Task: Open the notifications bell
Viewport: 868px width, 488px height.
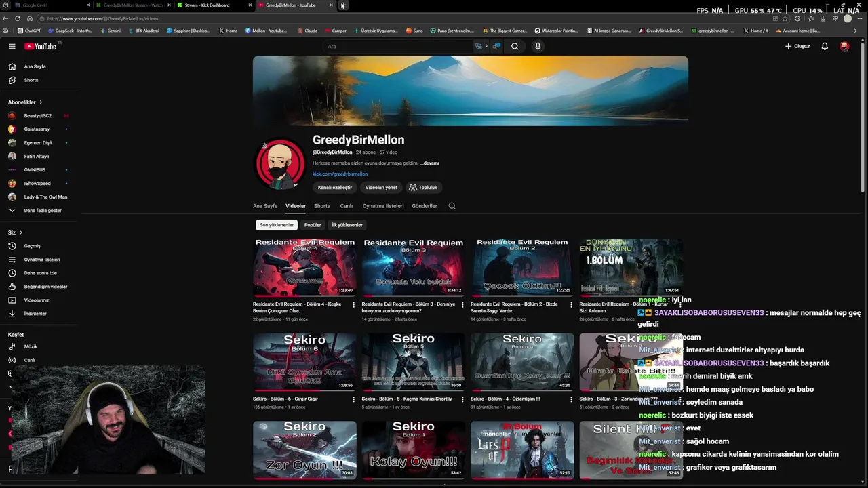Action: 825,46
